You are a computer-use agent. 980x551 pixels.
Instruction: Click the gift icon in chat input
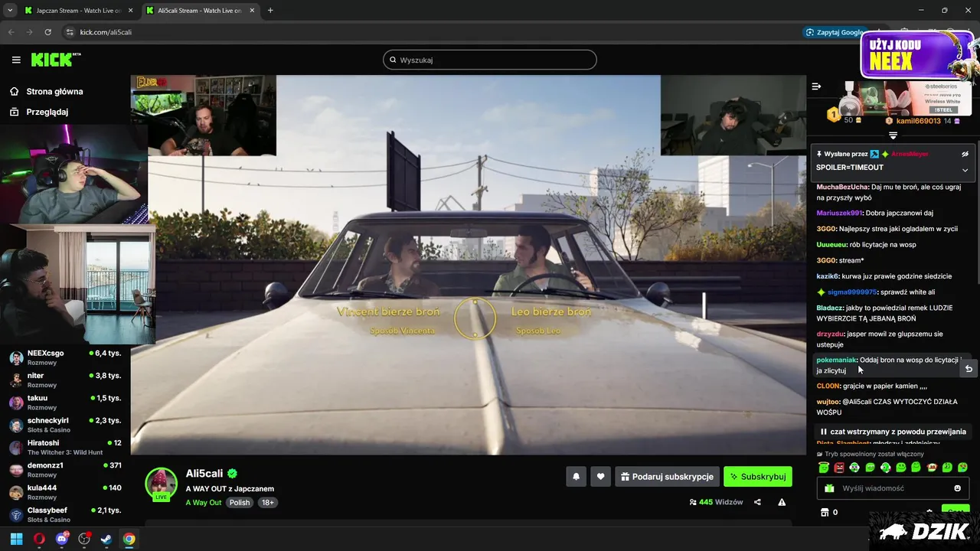pyautogui.click(x=829, y=488)
